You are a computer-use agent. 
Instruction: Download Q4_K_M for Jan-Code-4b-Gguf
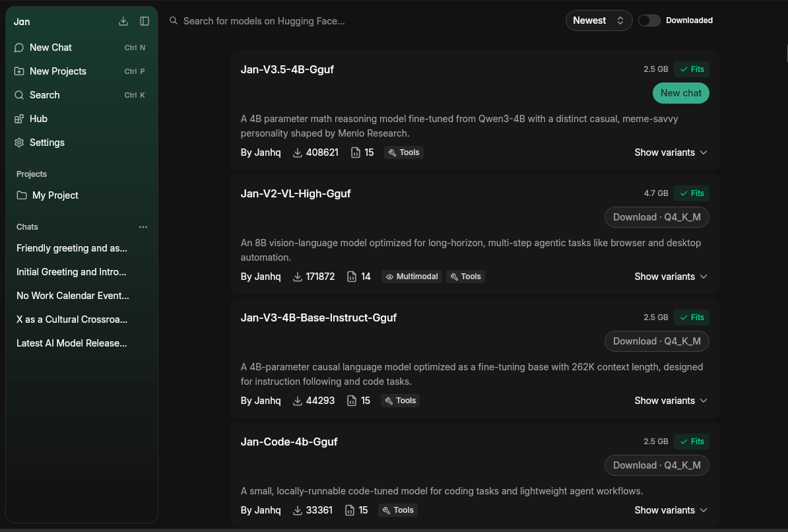pos(656,465)
